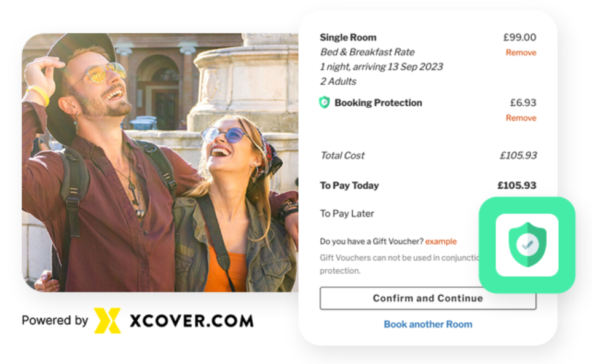Click the XCOVER.COM brand text
The height and width of the screenshot is (364, 592).
191,321
